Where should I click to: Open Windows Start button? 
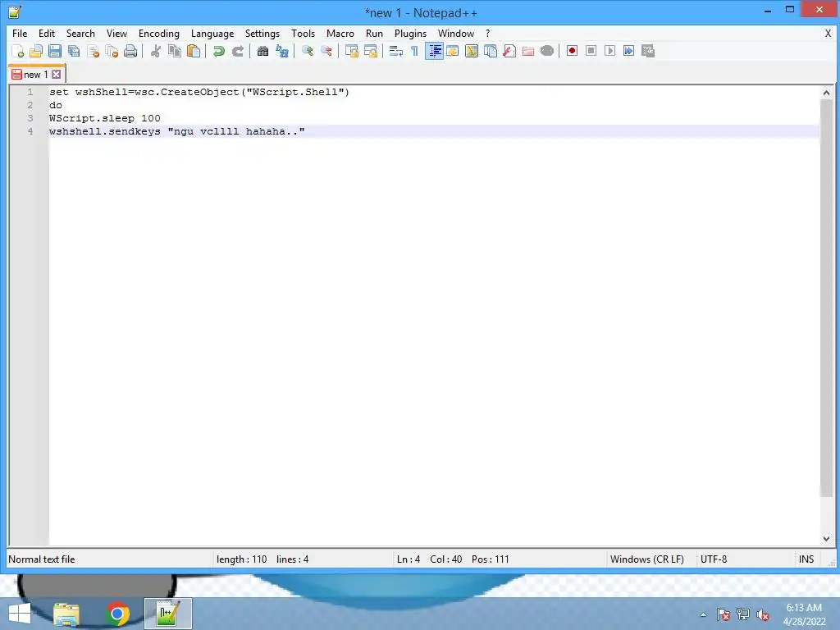click(x=20, y=614)
